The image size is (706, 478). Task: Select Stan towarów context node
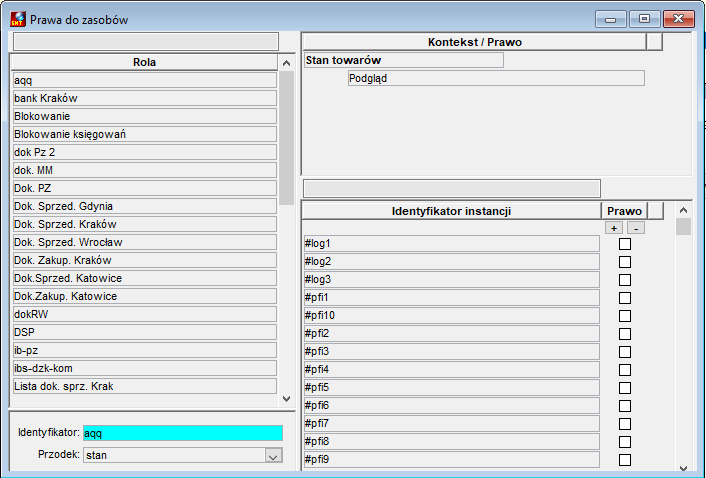pos(404,60)
